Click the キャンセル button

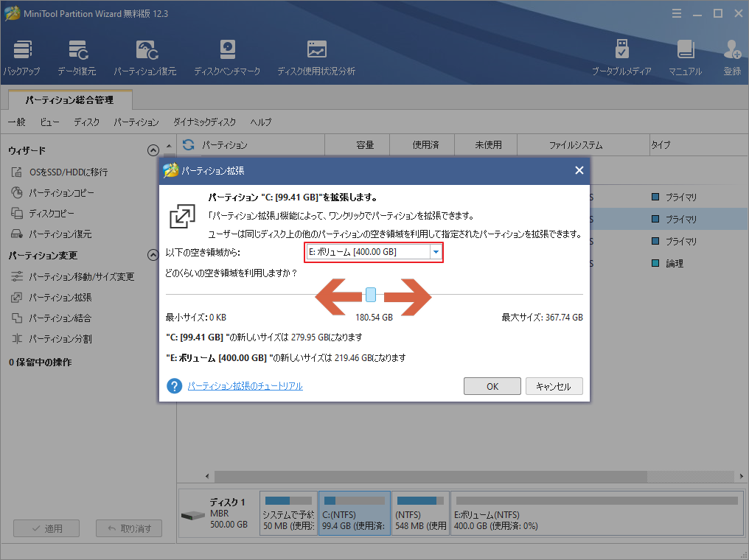click(x=554, y=386)
